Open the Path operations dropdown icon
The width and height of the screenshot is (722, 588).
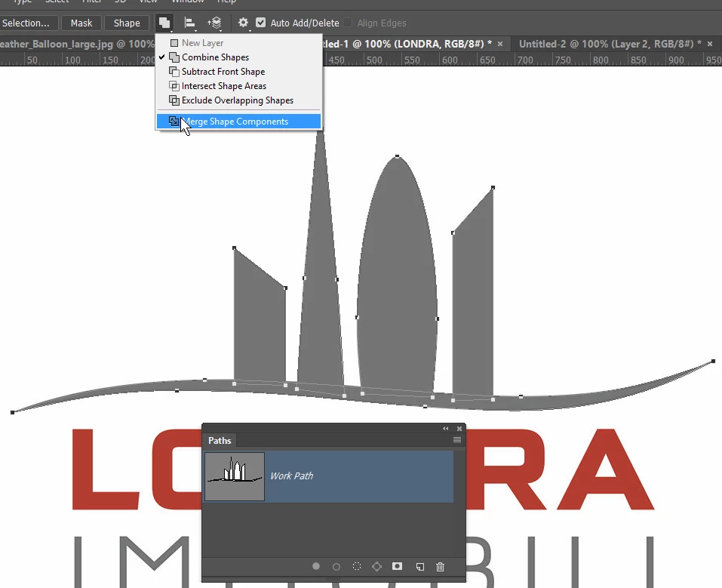click(164, 23)
